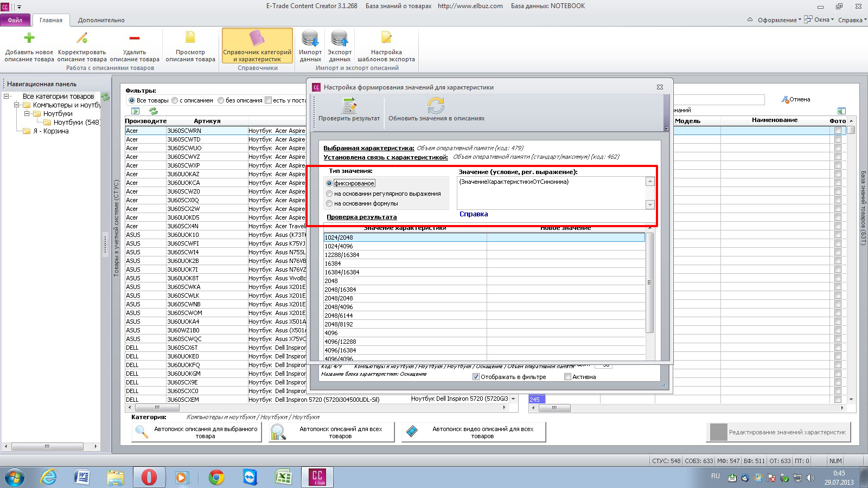The width and height of the screenshot is (868, 488).
Task: Click the data export database icon
Action: click(340, 38)
